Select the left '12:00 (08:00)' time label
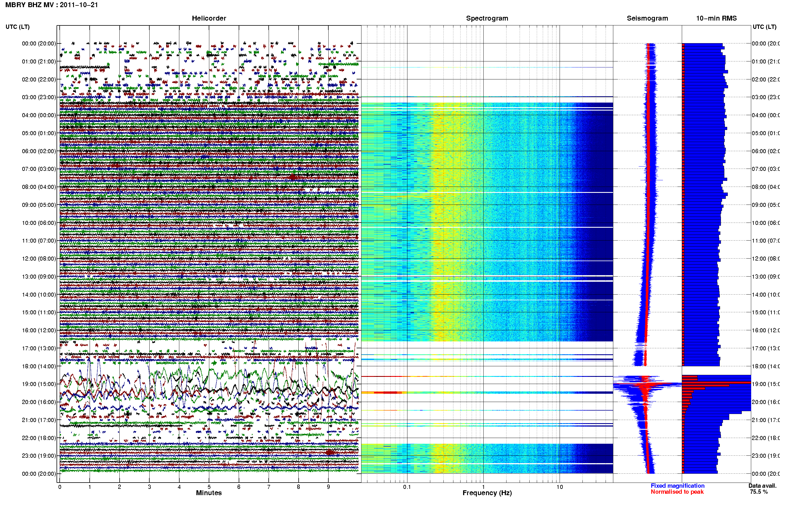Viewport: 812px width, 508px height. 39,259
